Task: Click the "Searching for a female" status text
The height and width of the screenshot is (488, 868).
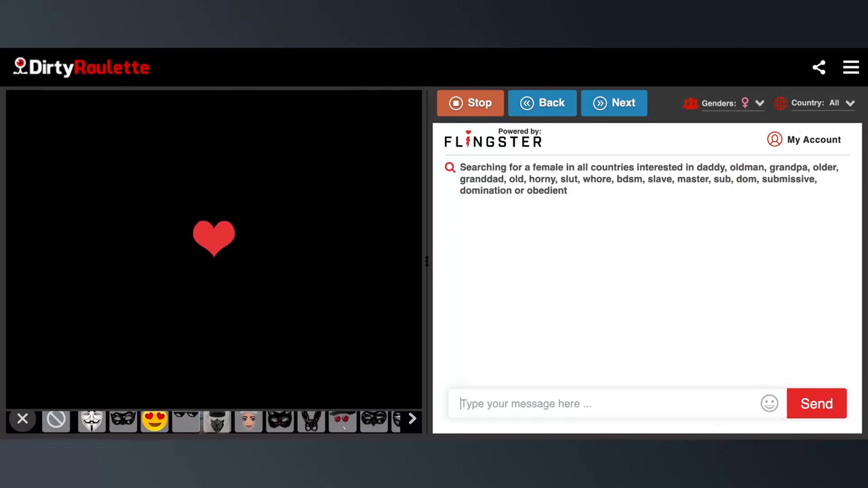Action: [649, 179]
